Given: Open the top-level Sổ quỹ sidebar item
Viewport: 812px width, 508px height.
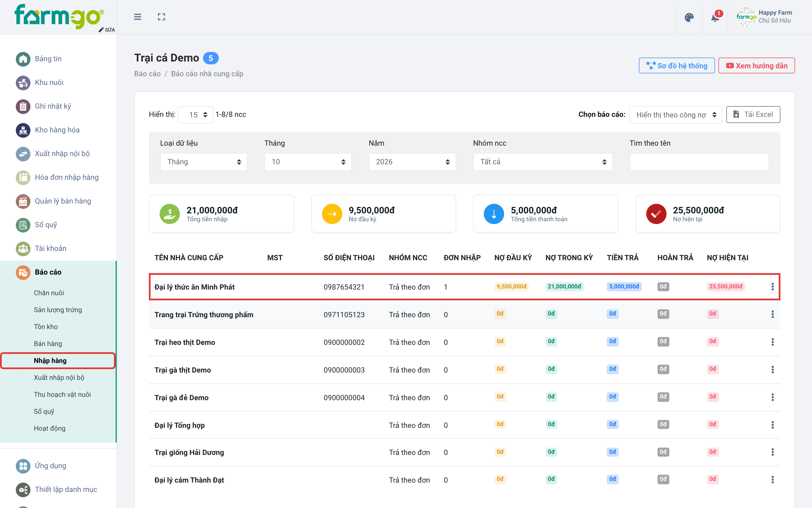Looking at the screenshot, I should pos(37,225).
